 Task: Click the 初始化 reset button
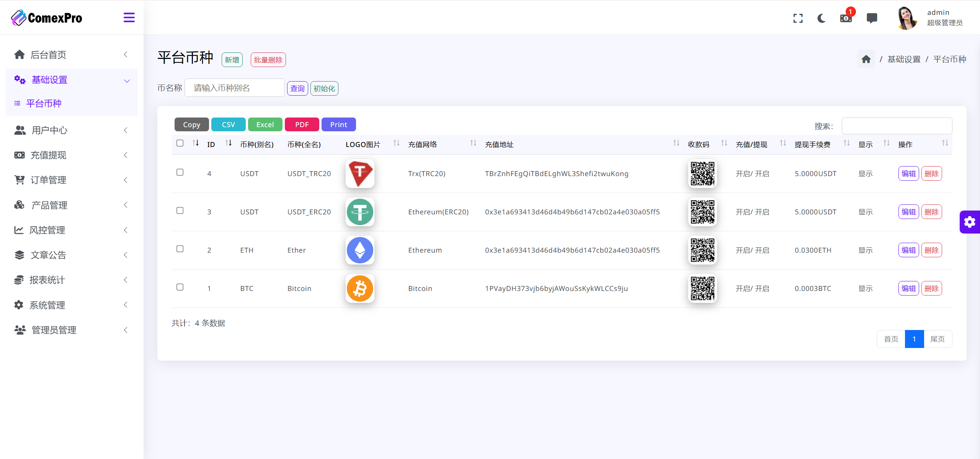(324, 89)
